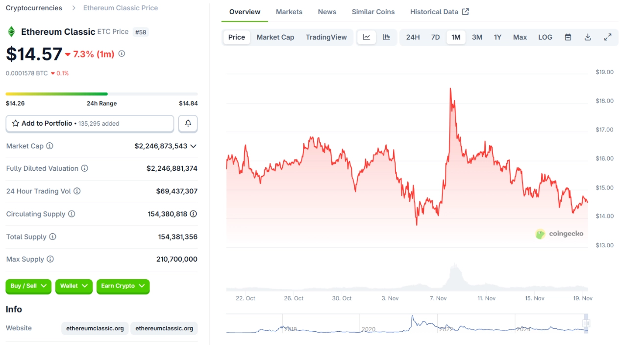Screen dimensions: 644x345
Task: Open the chart date range calendar
Action: pyautogui.click(x=568, y=37)
